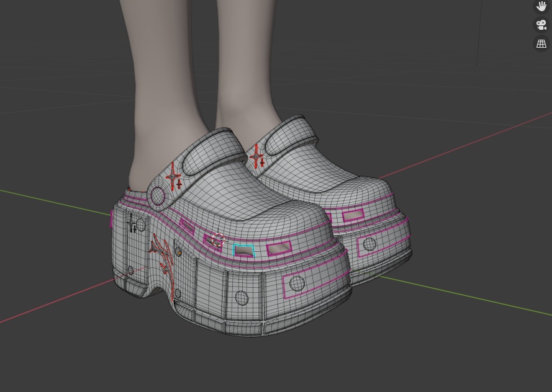The width and height of the screenshot is (552, 392).
Task: Select the magenta-outlined vent hole right of cyan face
Action: click(x=279, y=248)
